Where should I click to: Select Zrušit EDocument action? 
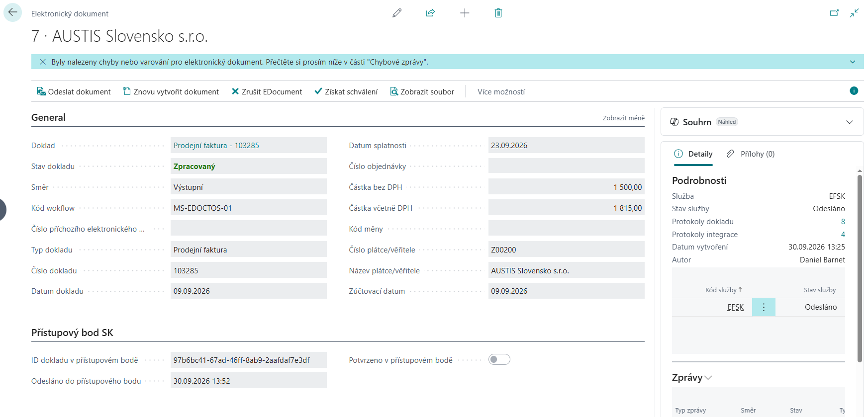click(267, 92)
